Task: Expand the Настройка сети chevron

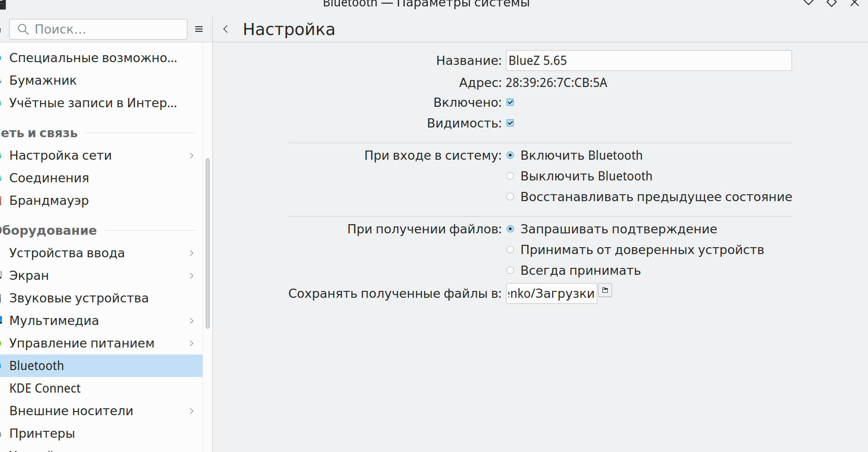Action: click(x=192, y=156)
